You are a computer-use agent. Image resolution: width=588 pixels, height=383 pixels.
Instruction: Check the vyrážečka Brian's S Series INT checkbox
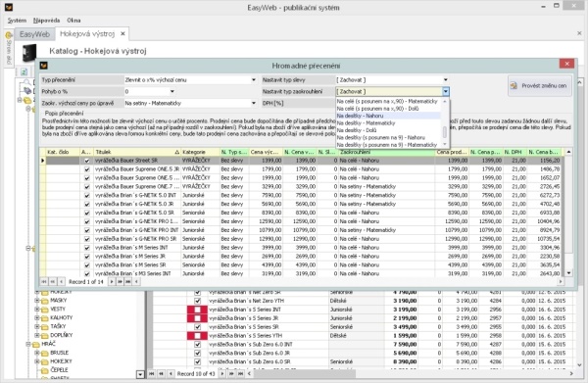click(197, 310)
